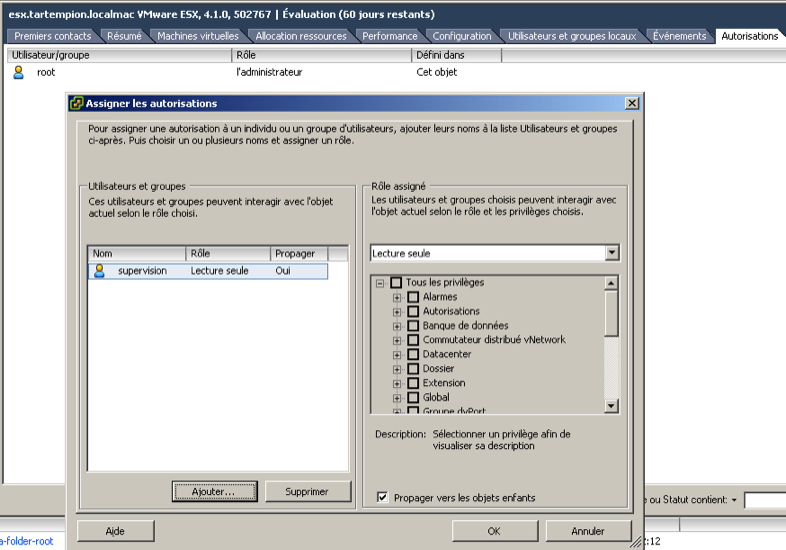
Task: Open the Performance tab
Action: point(390,36)
